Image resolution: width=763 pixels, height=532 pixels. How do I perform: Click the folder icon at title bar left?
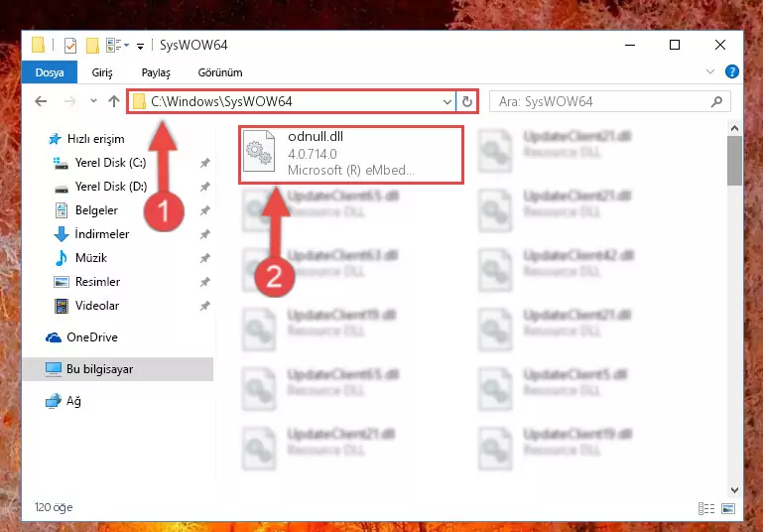pyautogui.click(x=39, y=45)
